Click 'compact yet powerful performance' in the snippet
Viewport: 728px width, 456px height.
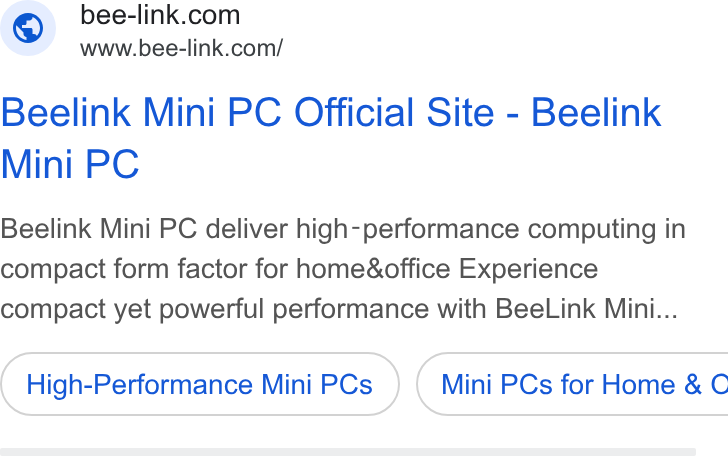pyautogui.click(x=214, y=309)
